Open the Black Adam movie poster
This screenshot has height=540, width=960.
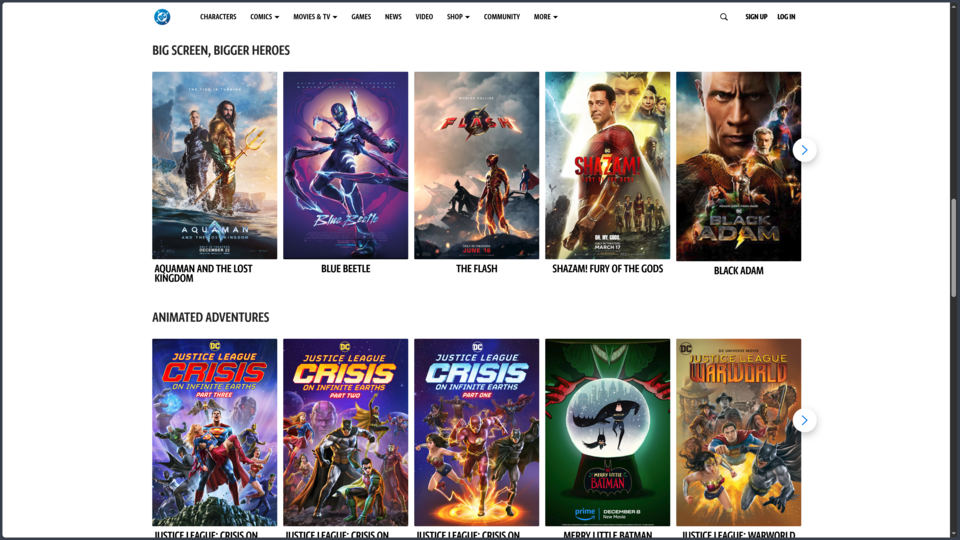738,167
